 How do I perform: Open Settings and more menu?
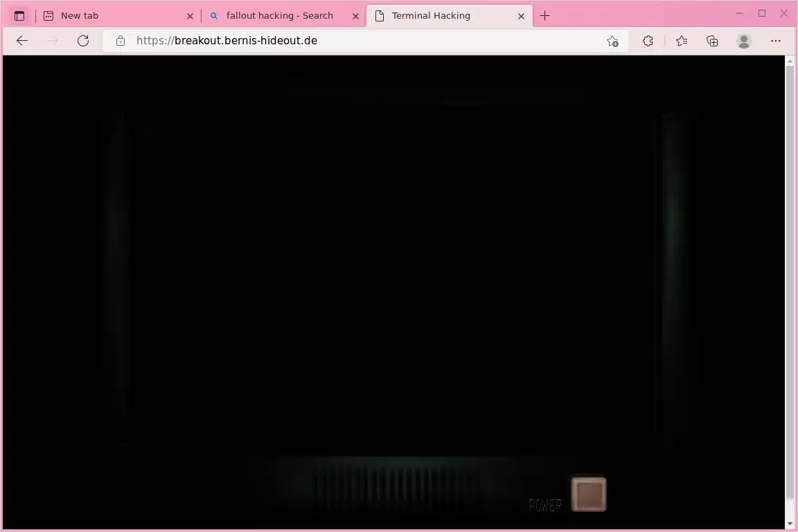776,42
